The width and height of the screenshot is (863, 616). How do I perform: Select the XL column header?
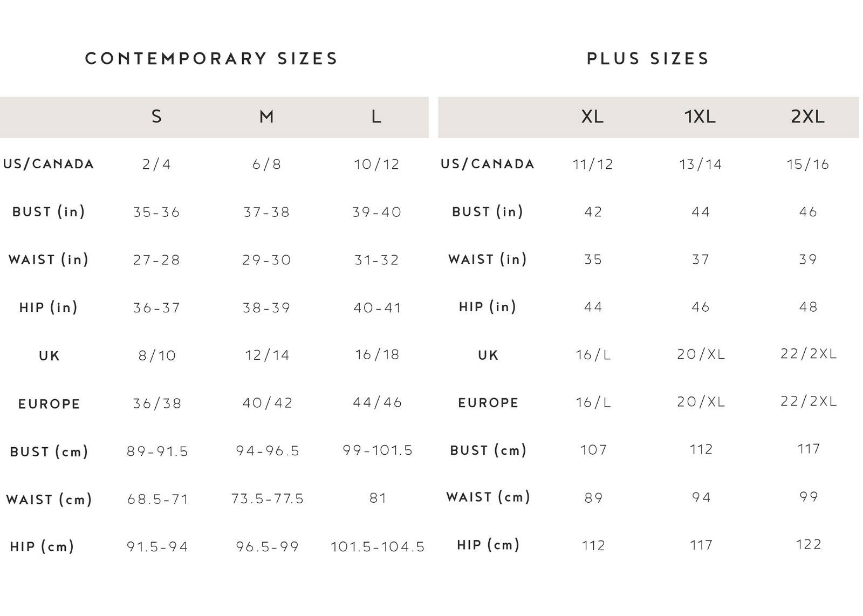coord(592,117)
